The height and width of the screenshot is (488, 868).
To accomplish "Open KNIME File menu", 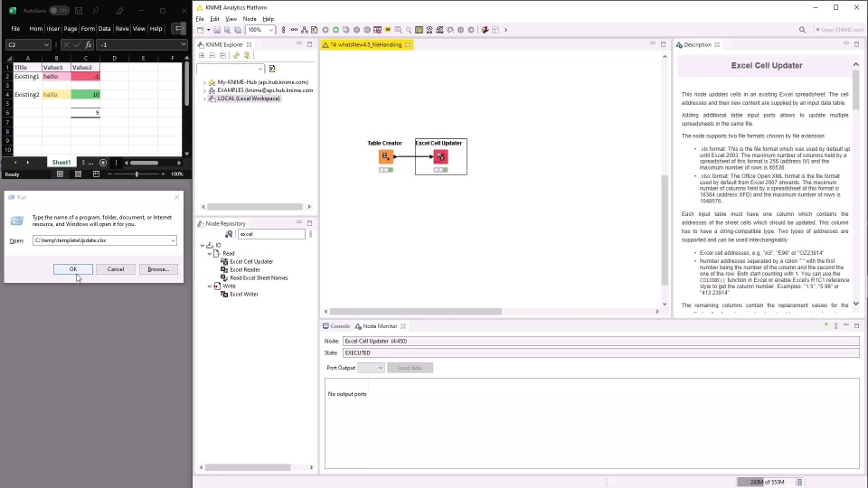I will 200,19.
